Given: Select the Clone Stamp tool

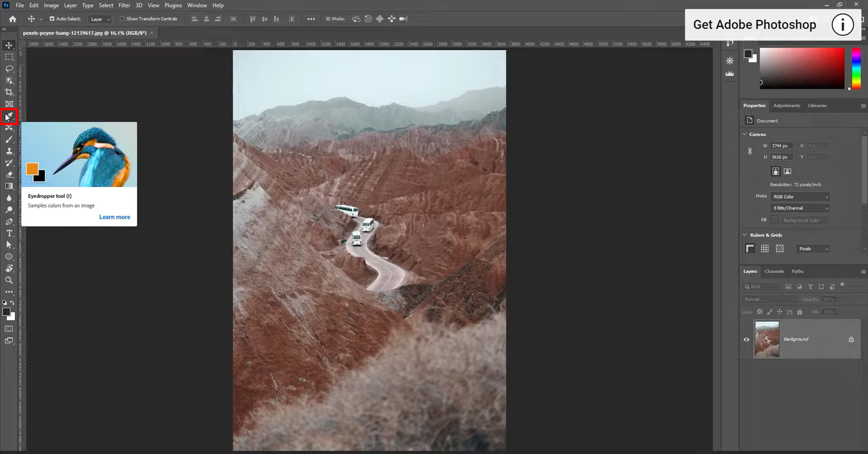Looking at the screenshot, I should click(x=9, y=151).
